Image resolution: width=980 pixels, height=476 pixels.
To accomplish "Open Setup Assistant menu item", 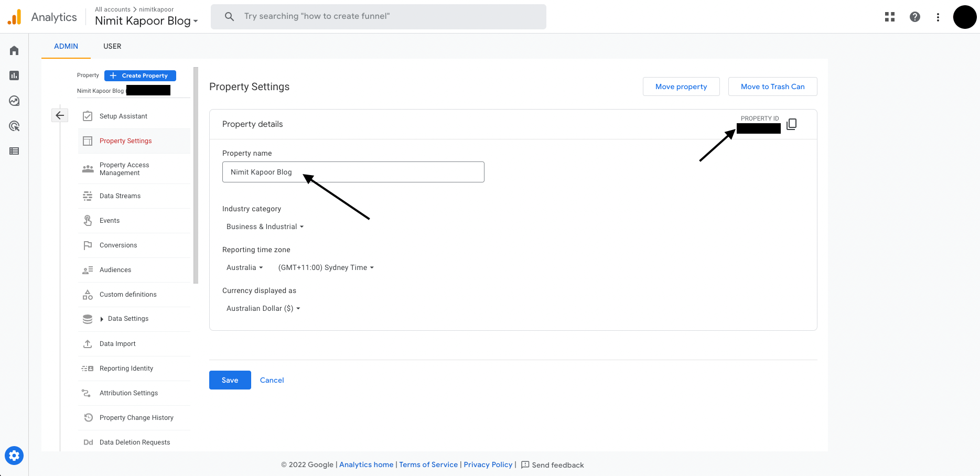I will 134,116.
